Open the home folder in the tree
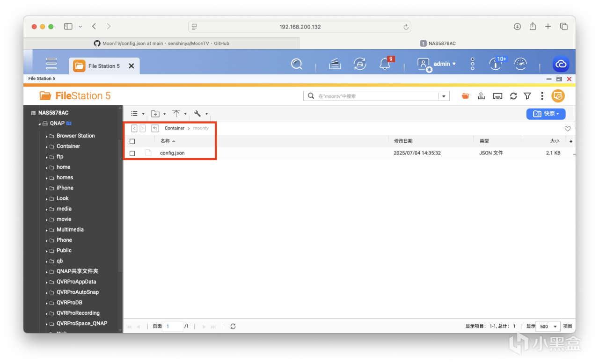 [x=63, y=167]
